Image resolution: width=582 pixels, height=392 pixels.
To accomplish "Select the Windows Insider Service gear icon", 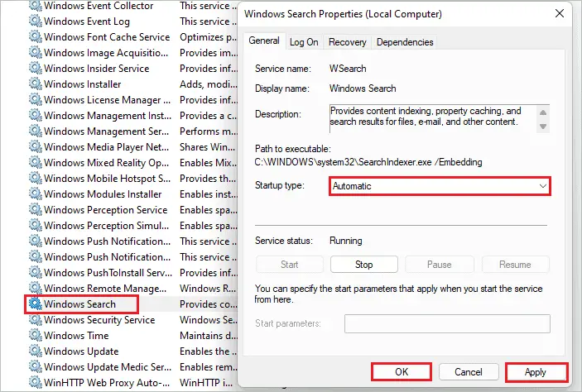I will [36, 69].
